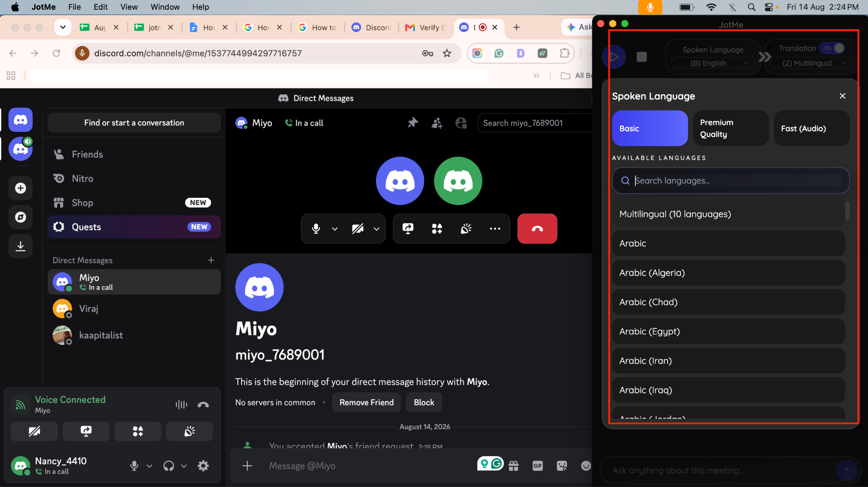Open pinned messages in Miyo chat

(413, 123)
